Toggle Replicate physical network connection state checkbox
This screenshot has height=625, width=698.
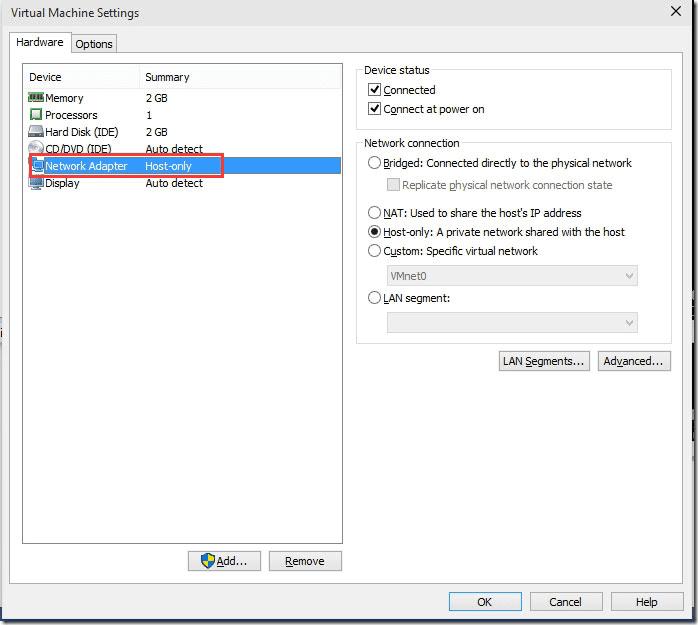(393, 185)
